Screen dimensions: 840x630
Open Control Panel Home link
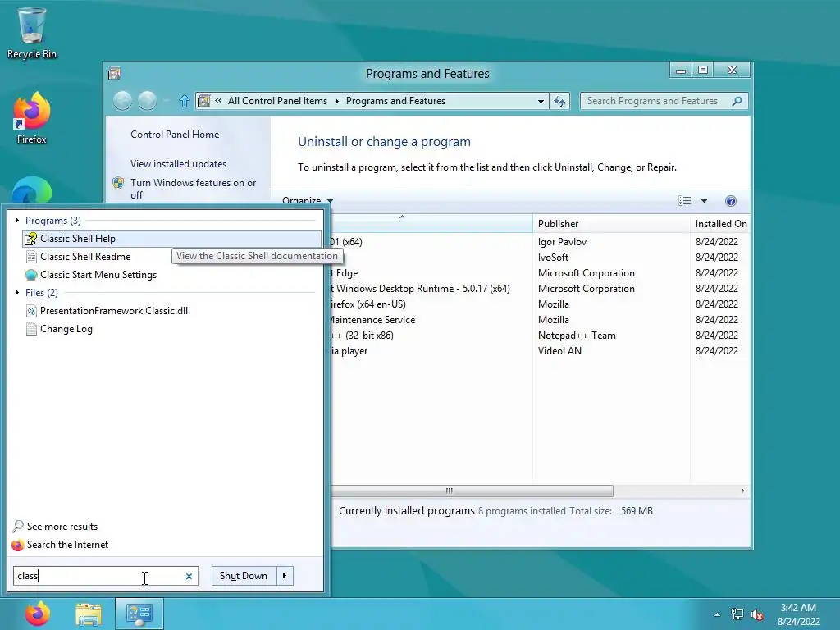click(175, 135)
